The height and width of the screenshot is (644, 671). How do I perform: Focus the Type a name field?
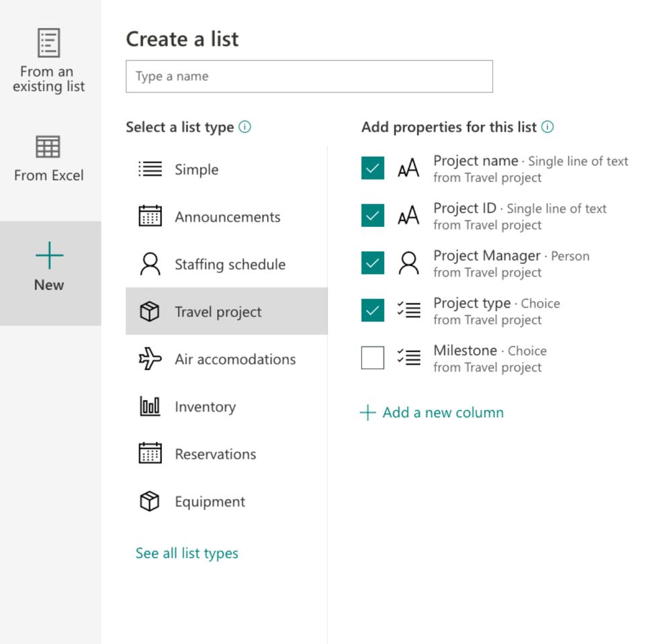click(x=309, y=76)
